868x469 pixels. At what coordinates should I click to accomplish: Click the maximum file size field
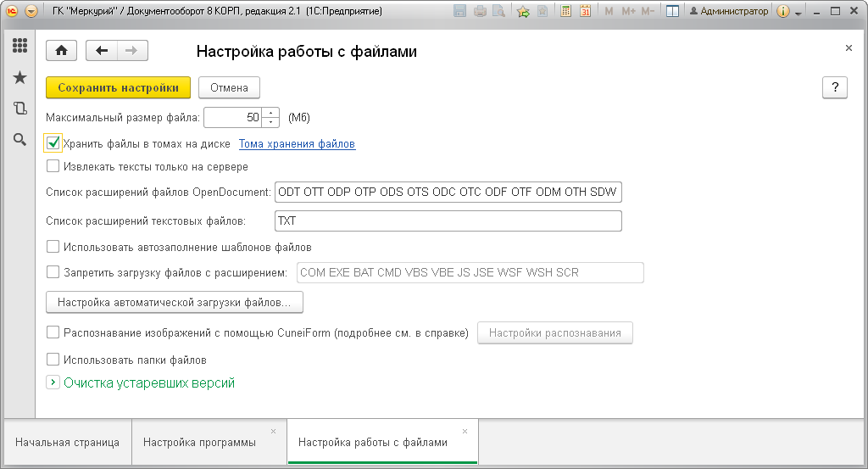(233, 117)
